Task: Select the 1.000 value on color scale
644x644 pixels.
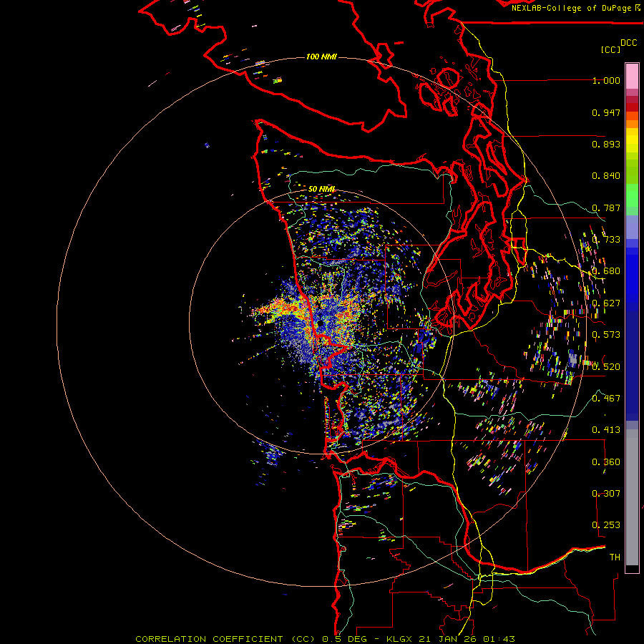Action: [606, 80]
